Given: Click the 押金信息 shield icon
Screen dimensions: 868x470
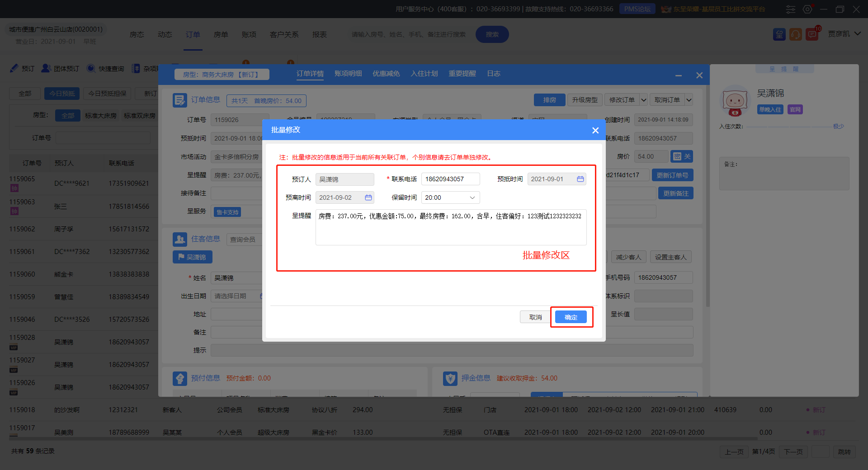Looking at the screenshot, I should (450, 378).
